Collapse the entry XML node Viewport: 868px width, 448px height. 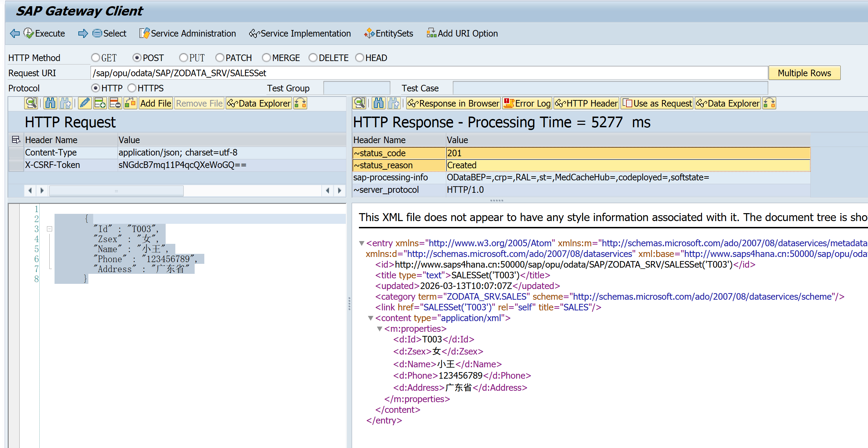click(x=362, y=243)
